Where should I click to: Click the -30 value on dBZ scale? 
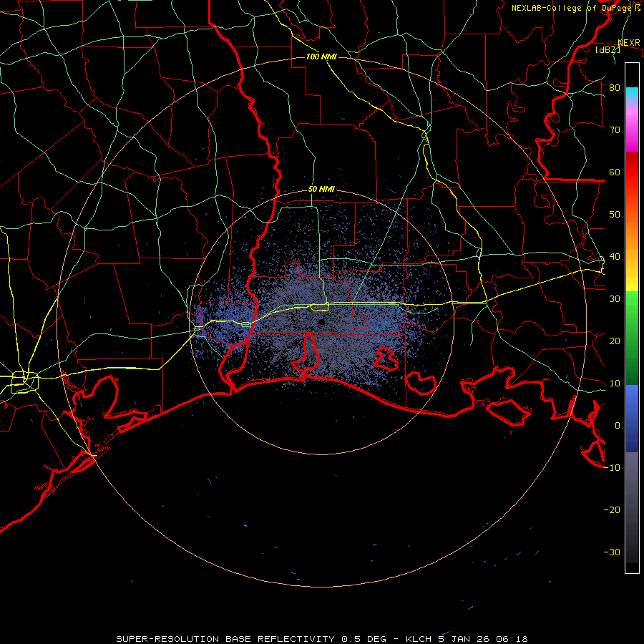point(612,552)
